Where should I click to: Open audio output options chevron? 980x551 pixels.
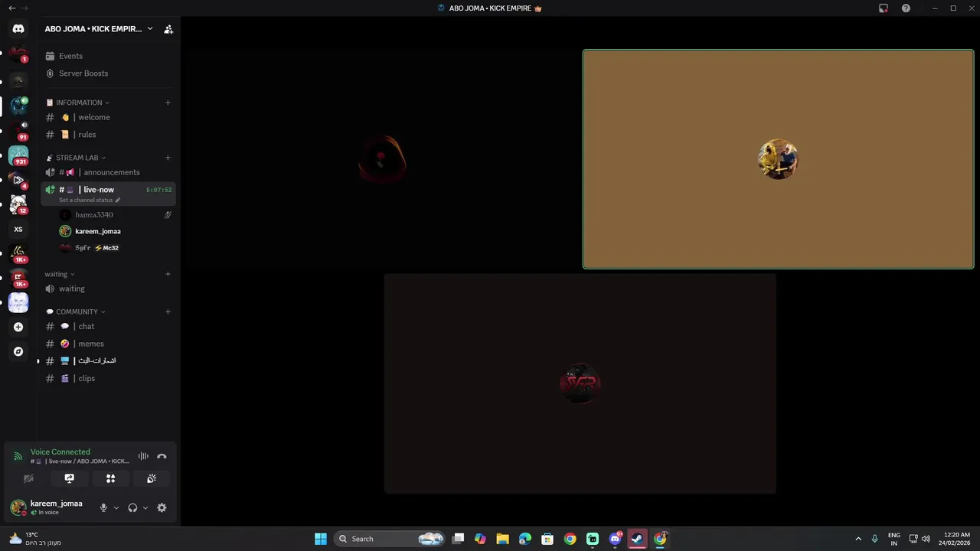tap(145, 507)
